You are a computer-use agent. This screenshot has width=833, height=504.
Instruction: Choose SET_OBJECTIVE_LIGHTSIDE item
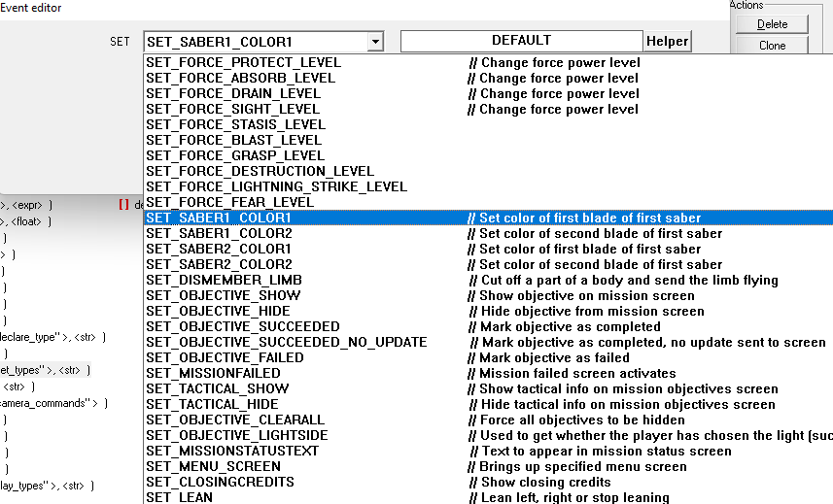tap(488, 435)
